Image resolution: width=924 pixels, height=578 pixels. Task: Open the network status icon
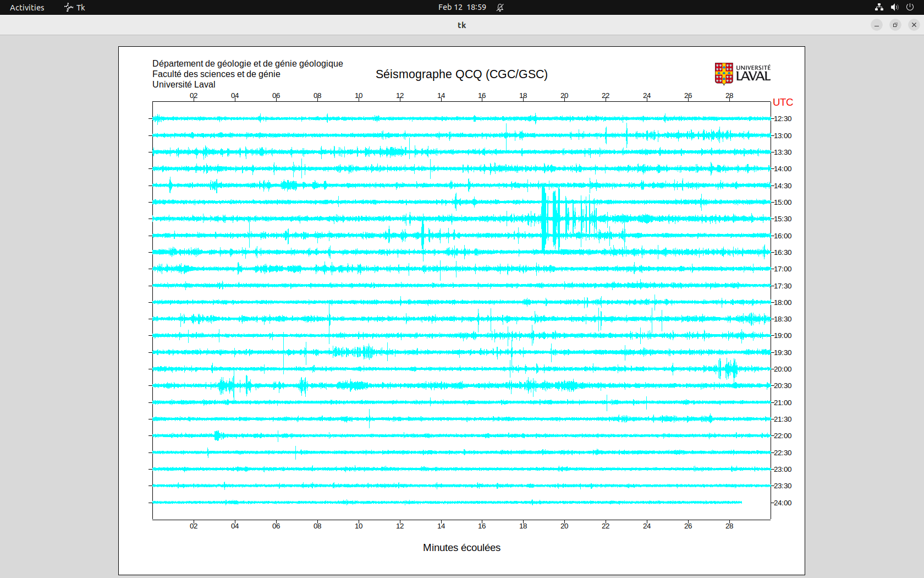[879, 7]
